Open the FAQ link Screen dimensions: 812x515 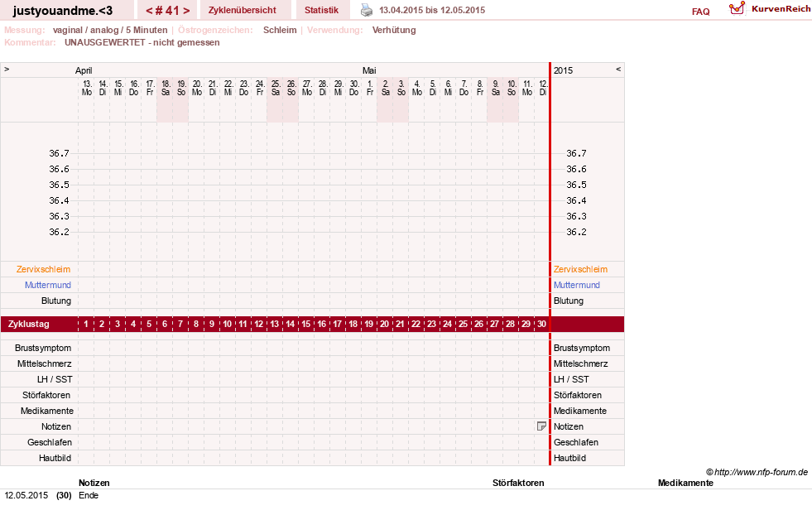700,12
